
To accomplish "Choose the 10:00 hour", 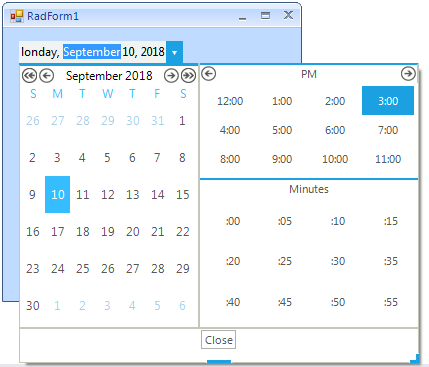I will coord(335,159).
